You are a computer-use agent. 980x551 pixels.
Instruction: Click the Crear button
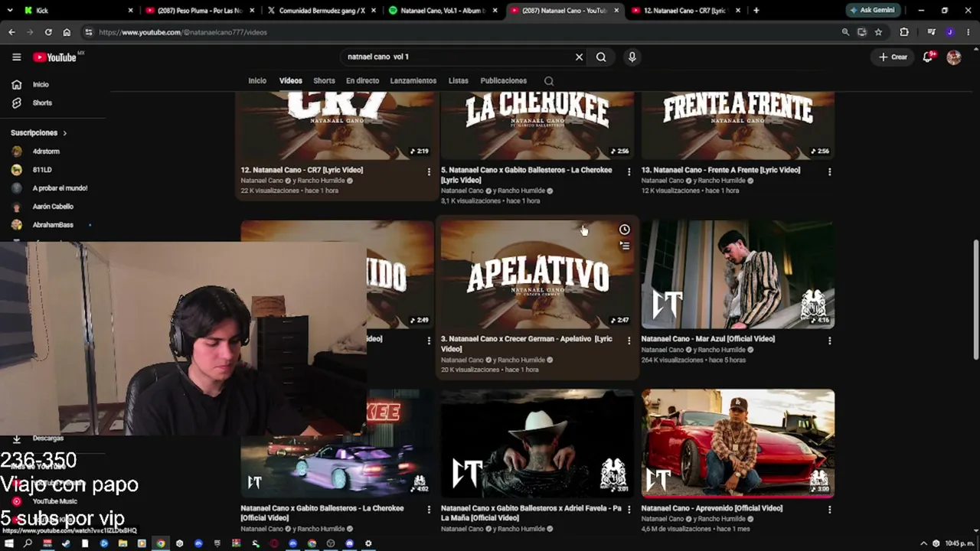coord(893,57)
